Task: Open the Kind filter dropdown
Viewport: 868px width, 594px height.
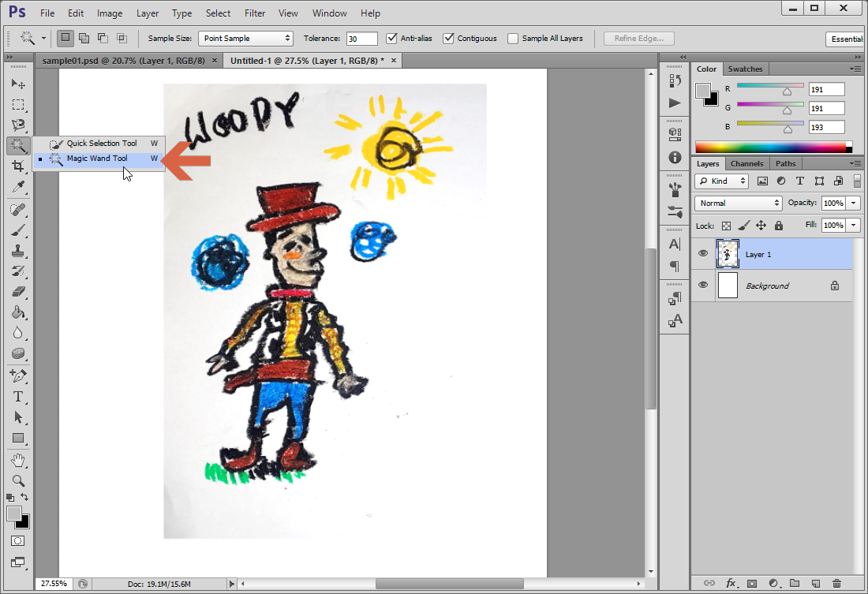Action: pyautogui.click(x=722, y=181)
